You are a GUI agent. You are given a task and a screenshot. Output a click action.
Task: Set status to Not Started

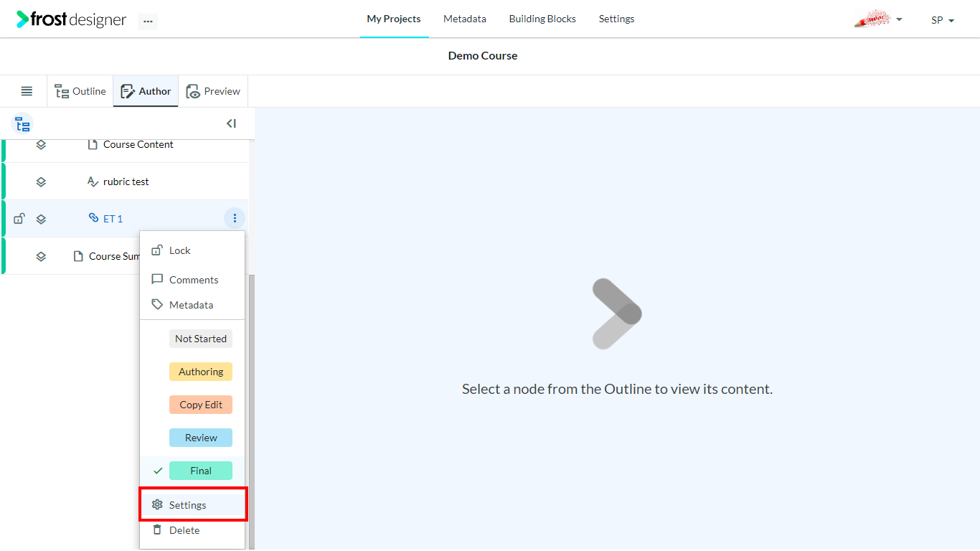pos(201,339)
